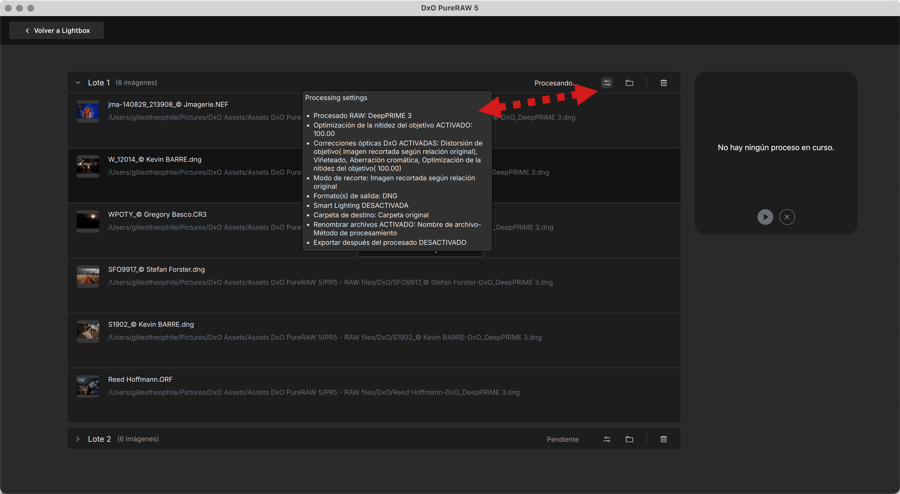The width and height of the screenshot is (900, 494).
Task: Start processing with the play button
Action: [x=765, y=217]
